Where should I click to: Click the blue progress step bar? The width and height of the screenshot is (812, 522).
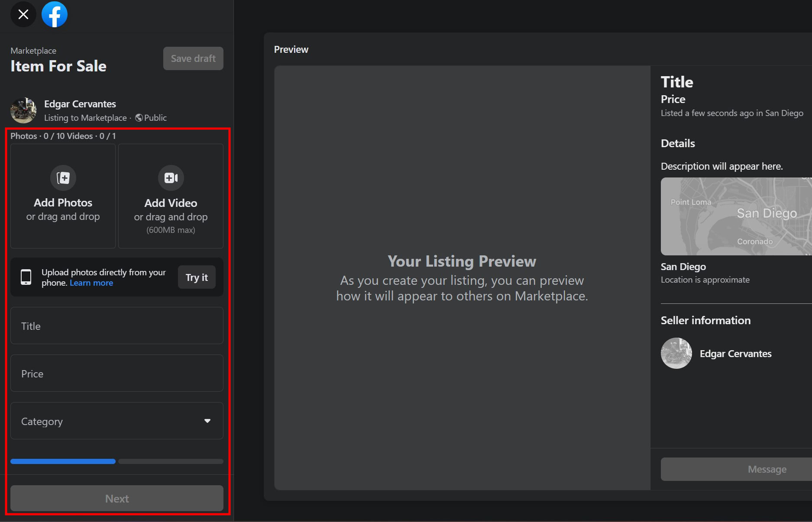point(63,461)
